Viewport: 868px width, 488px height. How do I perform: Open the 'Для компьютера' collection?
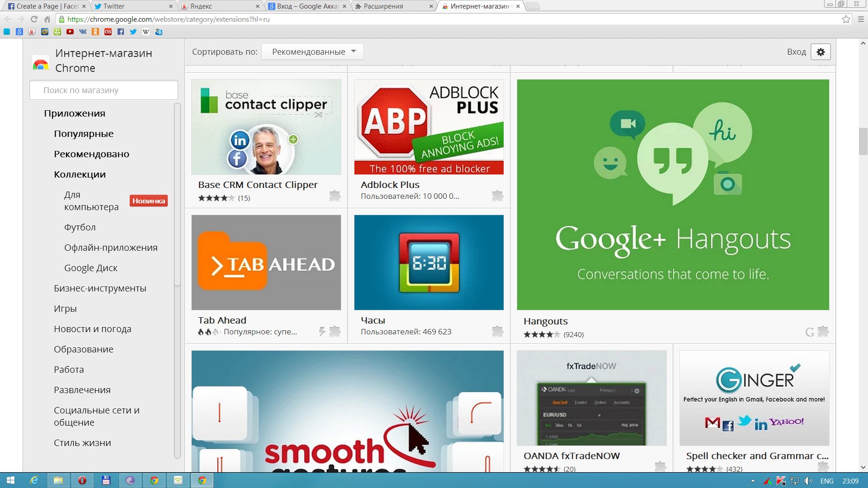tap(91, 201)
